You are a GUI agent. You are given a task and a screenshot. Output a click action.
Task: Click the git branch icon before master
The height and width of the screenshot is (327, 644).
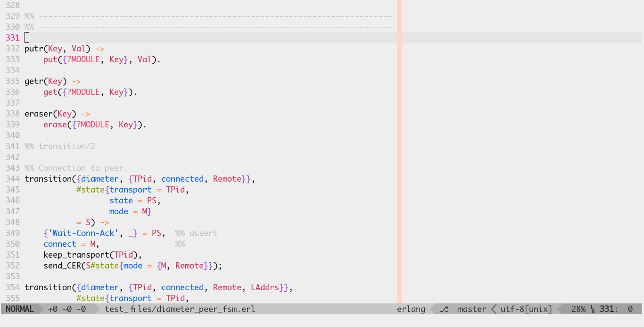(x=444, y=309)
